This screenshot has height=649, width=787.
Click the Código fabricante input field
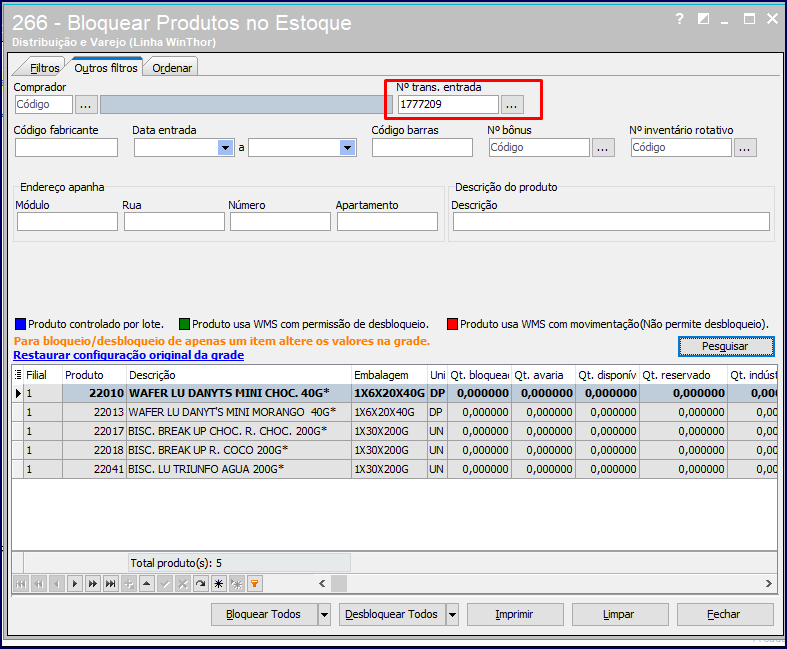pyautogui.click(x=66, y=148)
